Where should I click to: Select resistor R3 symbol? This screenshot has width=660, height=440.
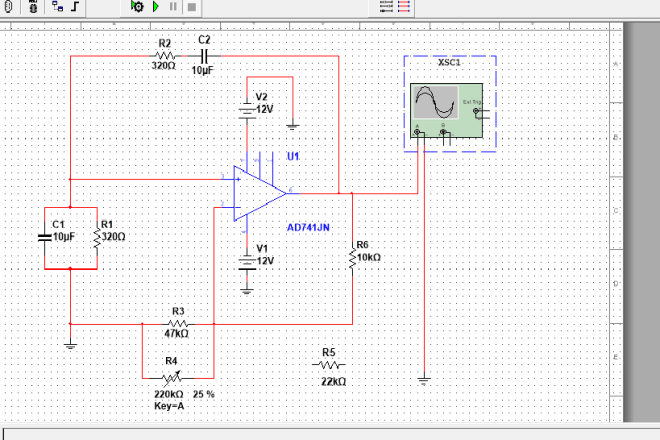pos(178,324)
